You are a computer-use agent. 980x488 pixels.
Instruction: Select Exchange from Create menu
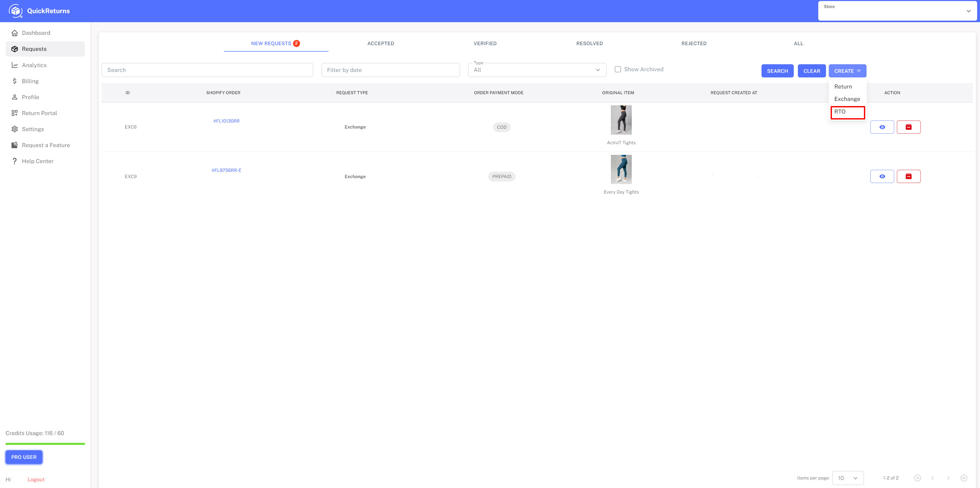click(x=848, y=99)
